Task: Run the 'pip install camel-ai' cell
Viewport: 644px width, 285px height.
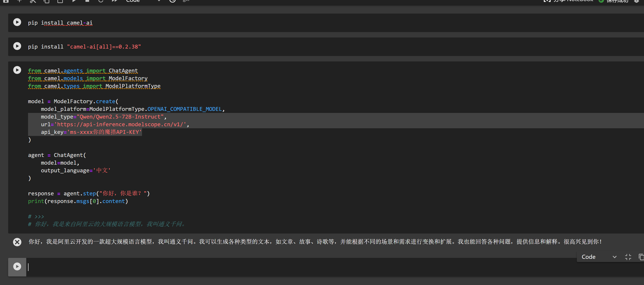Action: tap(17, 22)
